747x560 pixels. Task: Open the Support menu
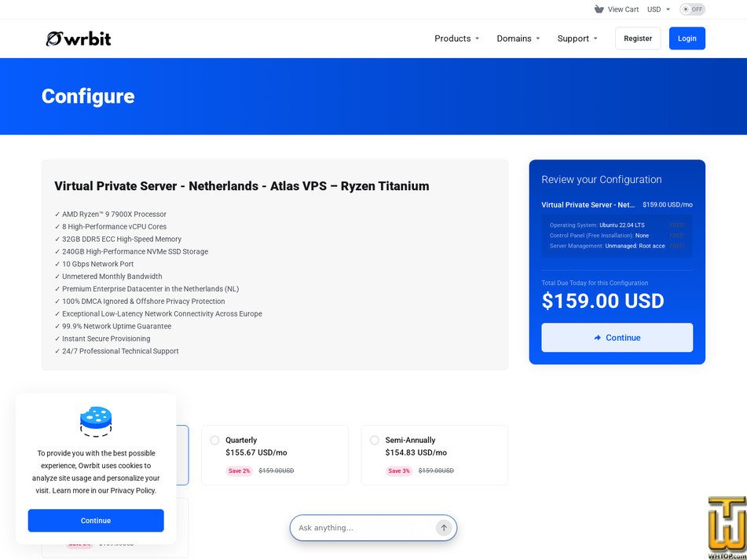click(577, 38)
